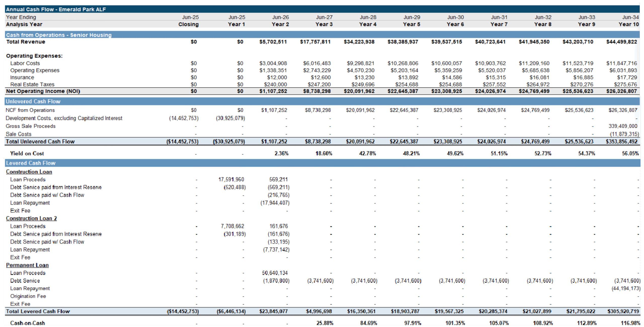Click the Gross Sale Proceeds value 339,409,000
The height and width of the screenshot is (327, 644).
[x=623, y=126]
